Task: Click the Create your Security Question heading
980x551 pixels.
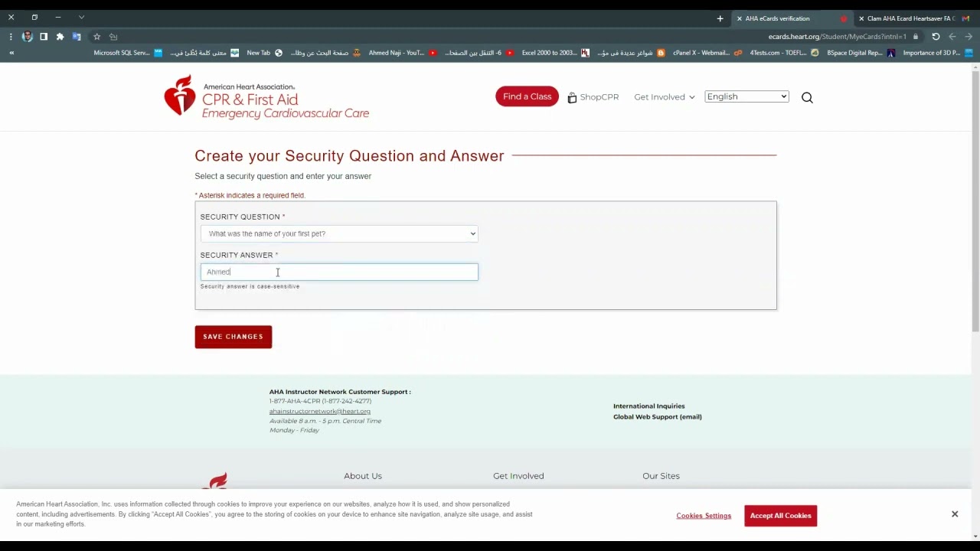Action: (x=349, y=156)
